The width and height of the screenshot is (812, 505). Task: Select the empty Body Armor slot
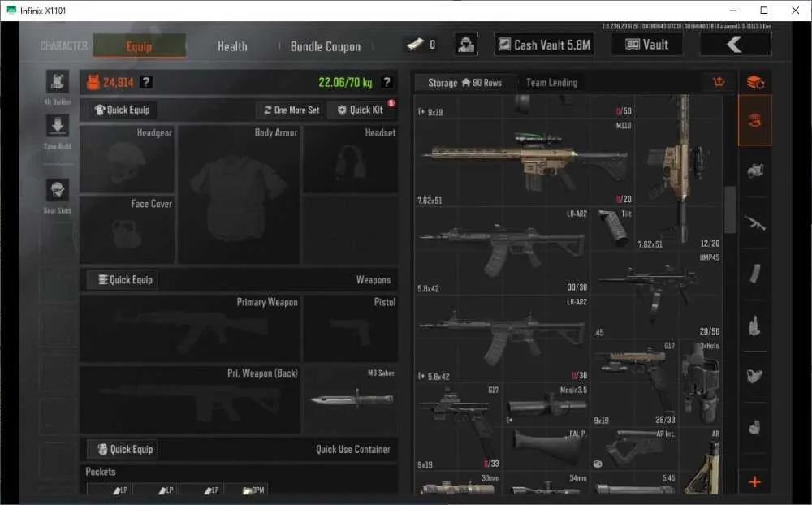(239, 194)
